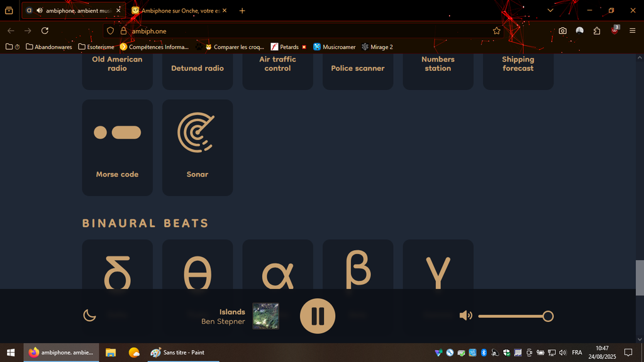644x362 pixels.
Task: Mute the sound with speaker icon
Action: click(x=465, y=315)
